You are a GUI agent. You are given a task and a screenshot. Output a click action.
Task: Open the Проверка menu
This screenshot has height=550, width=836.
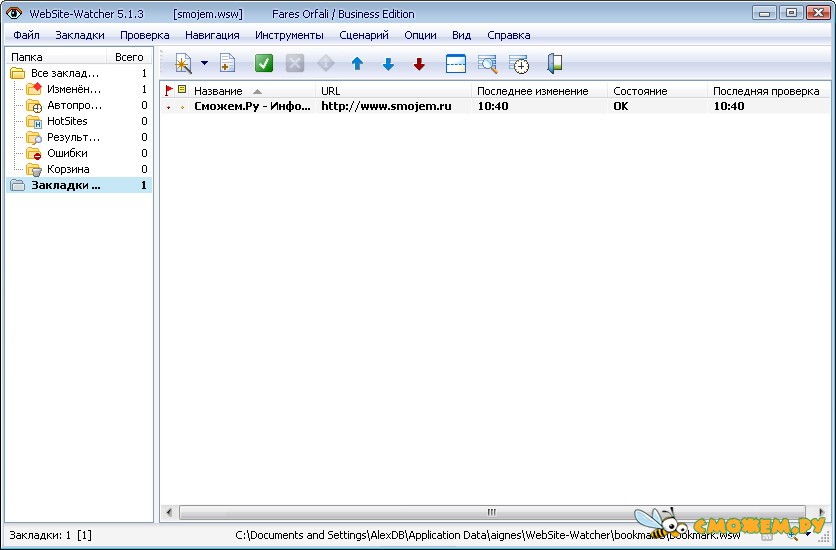pyautogui.click(x=144, y=35)
